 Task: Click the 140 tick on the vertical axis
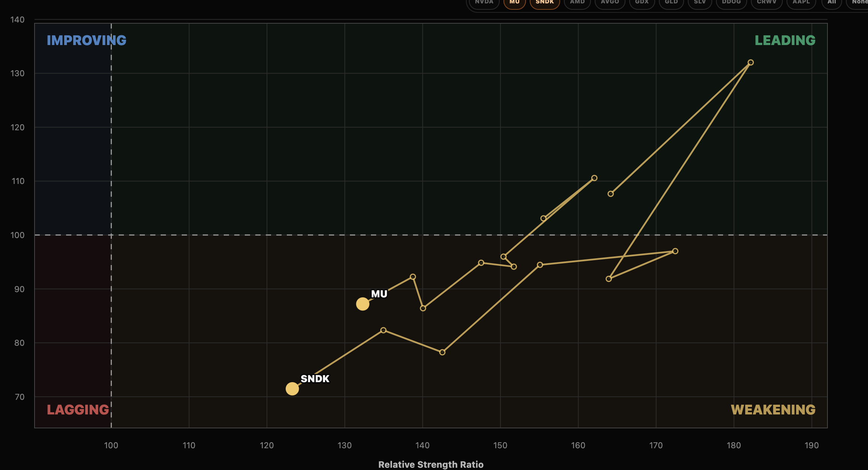point(17,20)
